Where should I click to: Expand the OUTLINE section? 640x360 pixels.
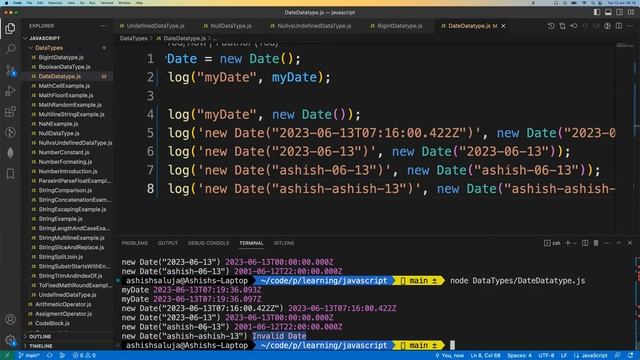click(40, 336)
